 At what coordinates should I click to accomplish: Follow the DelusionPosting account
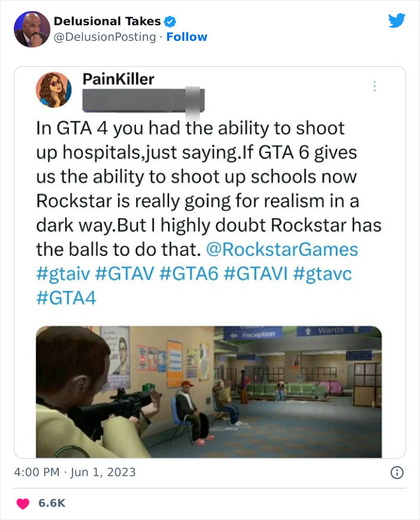187,37
